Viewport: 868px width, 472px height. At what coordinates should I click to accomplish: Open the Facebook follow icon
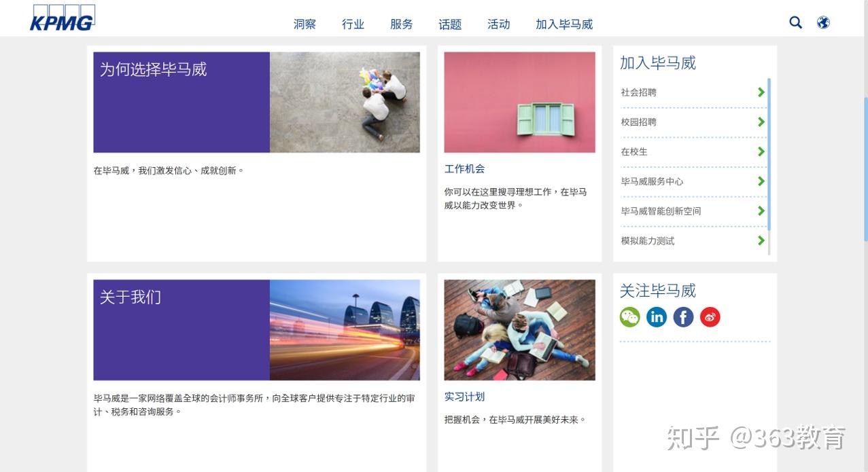click(x=683, y=317)
